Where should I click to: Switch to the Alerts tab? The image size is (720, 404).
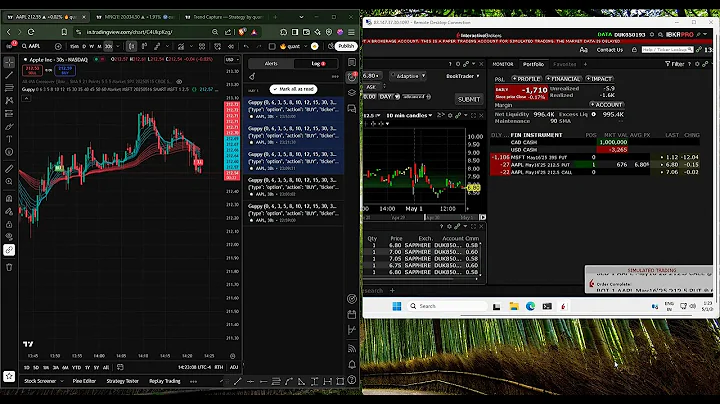[271, 63]
